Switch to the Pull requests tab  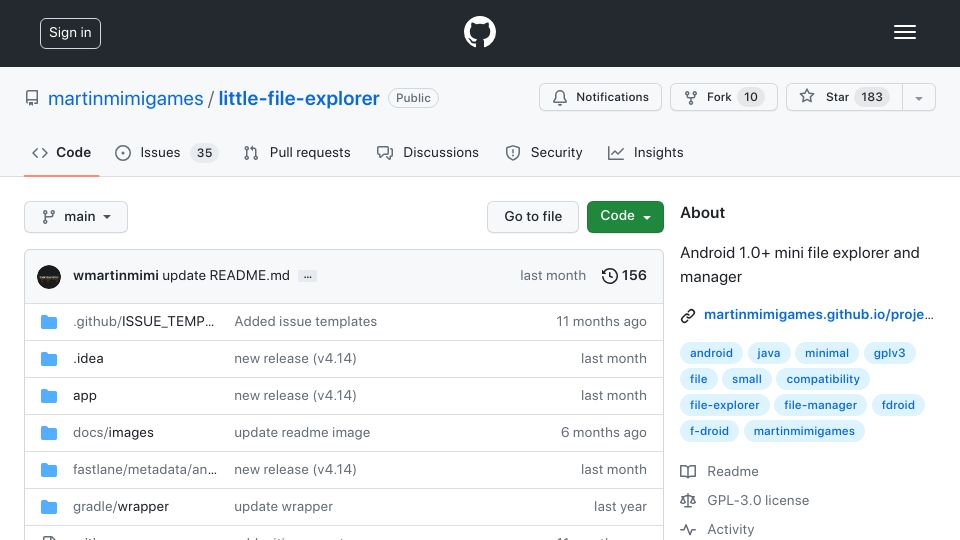297,153
